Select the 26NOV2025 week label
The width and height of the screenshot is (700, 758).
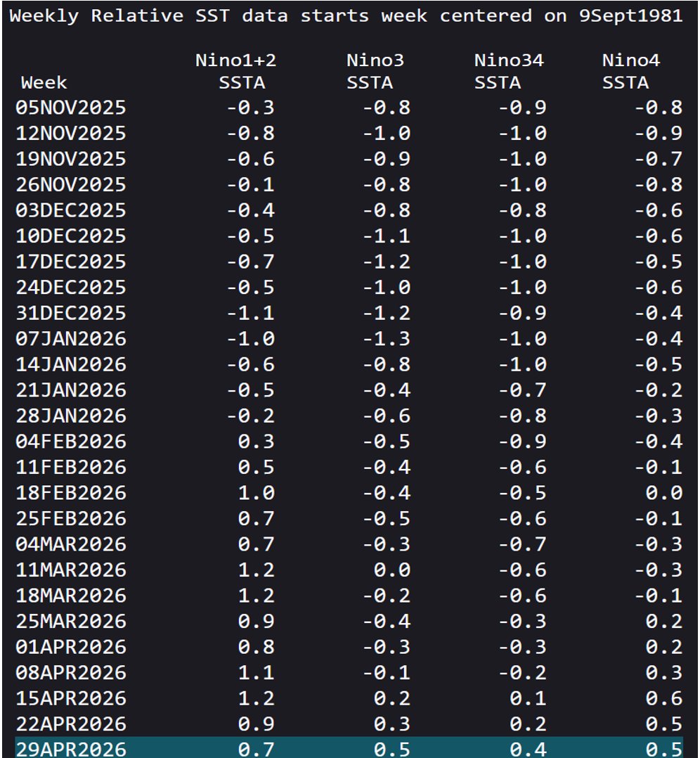(x=71, y=184)
